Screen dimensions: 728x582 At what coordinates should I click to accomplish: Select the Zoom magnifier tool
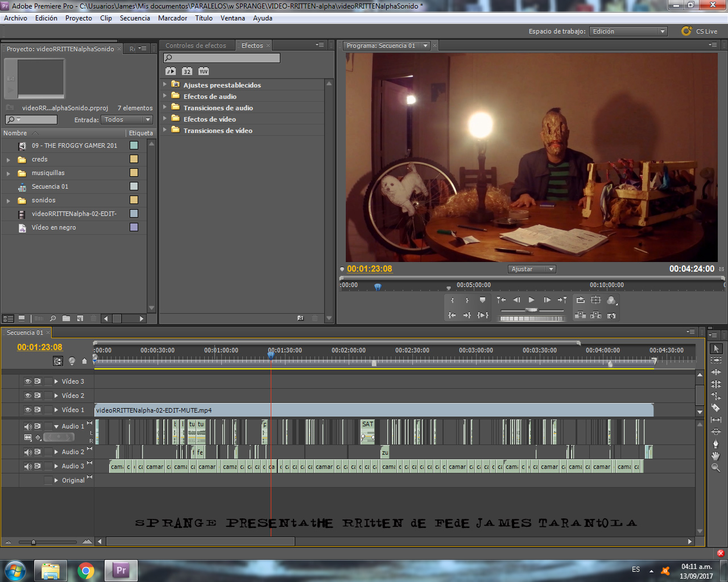pos(716,468)
